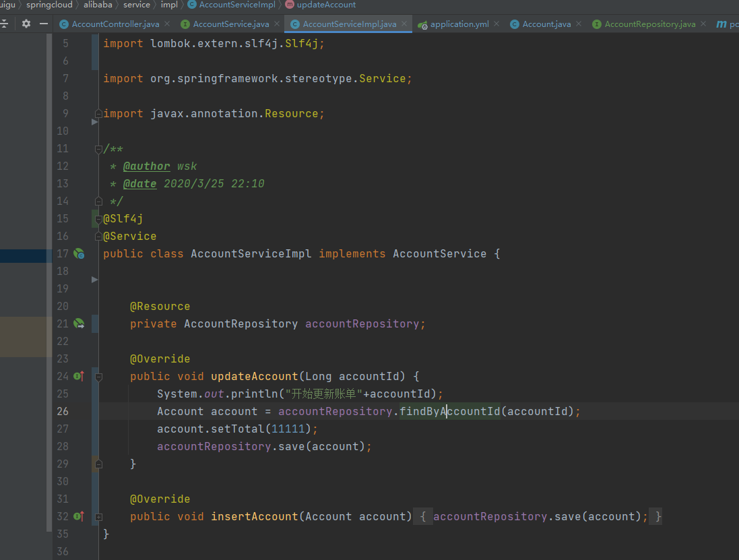This screenshot has height=560, width=739.
Task: Click the expand/collapse all icon
Action: pos(4,24)
